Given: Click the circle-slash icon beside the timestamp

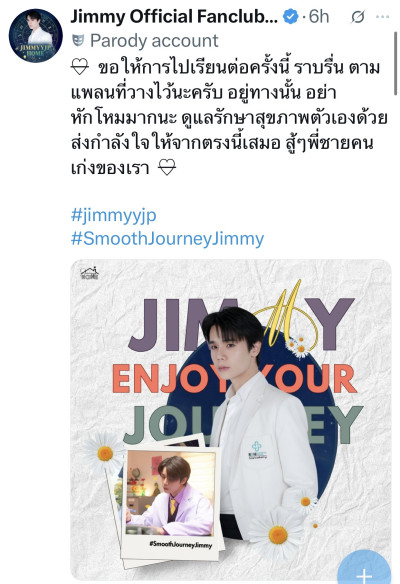Looking at the screenshot, I should [358, 17].
